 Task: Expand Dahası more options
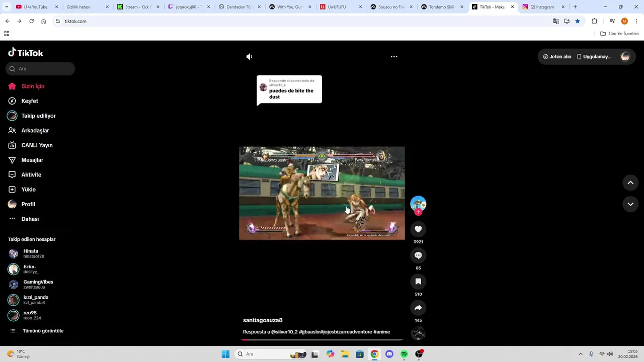point(30,219)
